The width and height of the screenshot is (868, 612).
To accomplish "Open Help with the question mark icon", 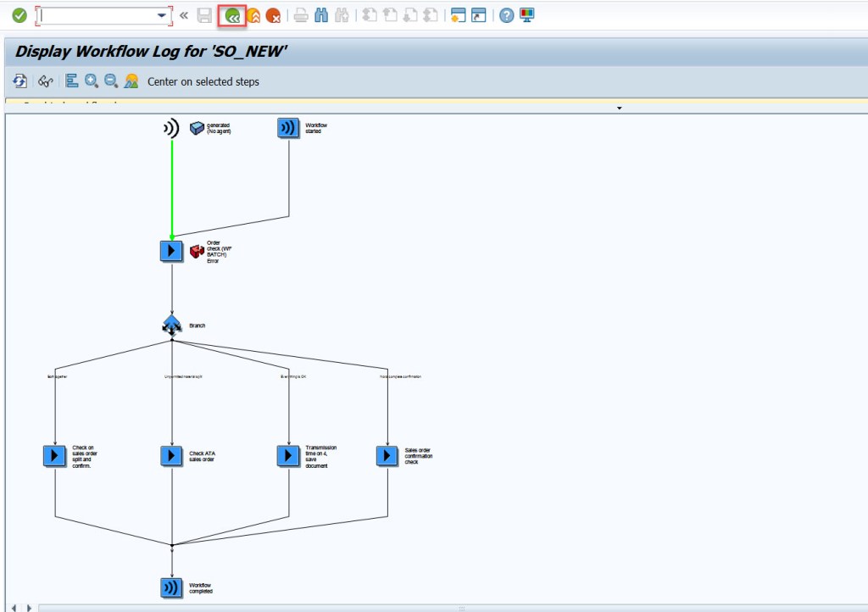I will pyautogui.click(x=506, y=14).
